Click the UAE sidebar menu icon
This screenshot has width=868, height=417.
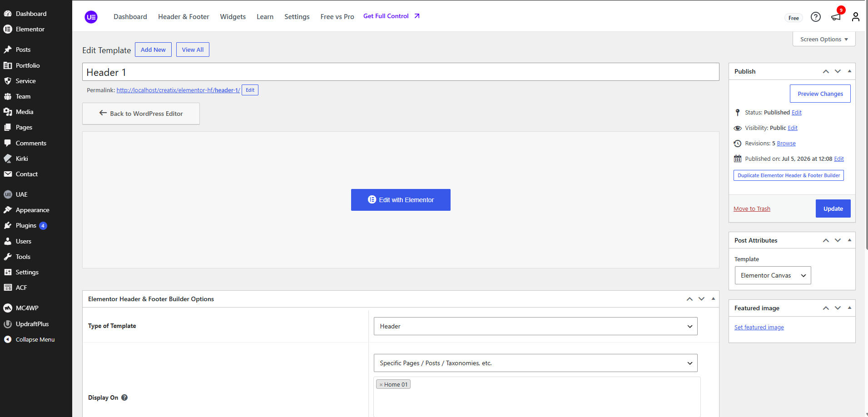coord(8,194)
